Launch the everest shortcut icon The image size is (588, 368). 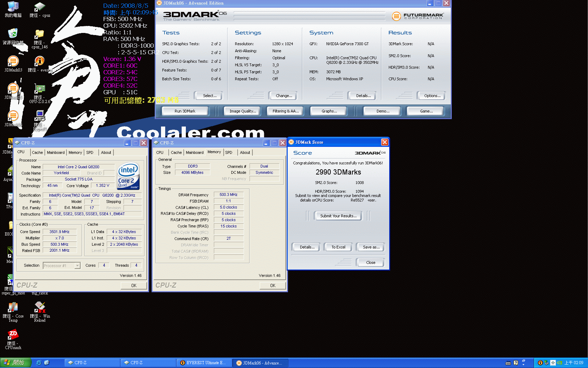pyautogui.click(x=40, y=64)
